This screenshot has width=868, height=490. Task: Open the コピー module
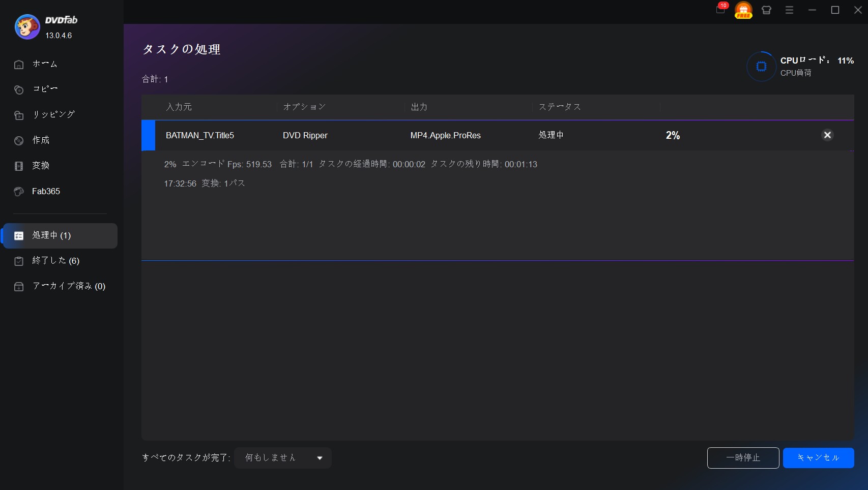pyautogui.click(x=45, y=89)
